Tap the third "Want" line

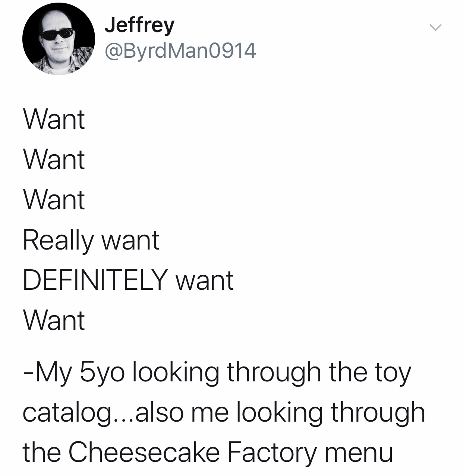pyautogui.click(x=54, y=200)
